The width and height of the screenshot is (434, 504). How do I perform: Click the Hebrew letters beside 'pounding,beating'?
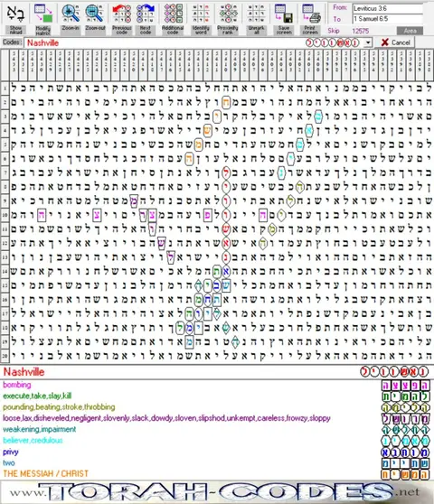[x=406, y=407]
